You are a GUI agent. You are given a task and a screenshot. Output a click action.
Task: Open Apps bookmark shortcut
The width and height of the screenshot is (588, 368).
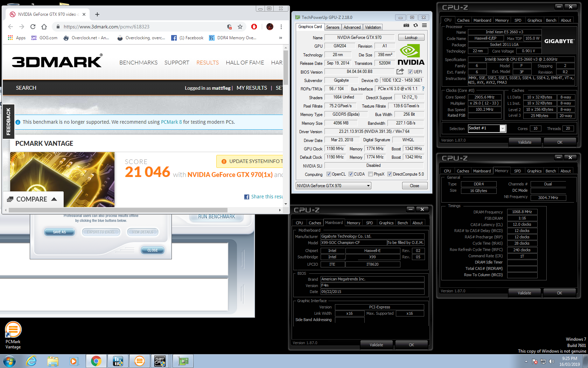click(x=16, y=38)
